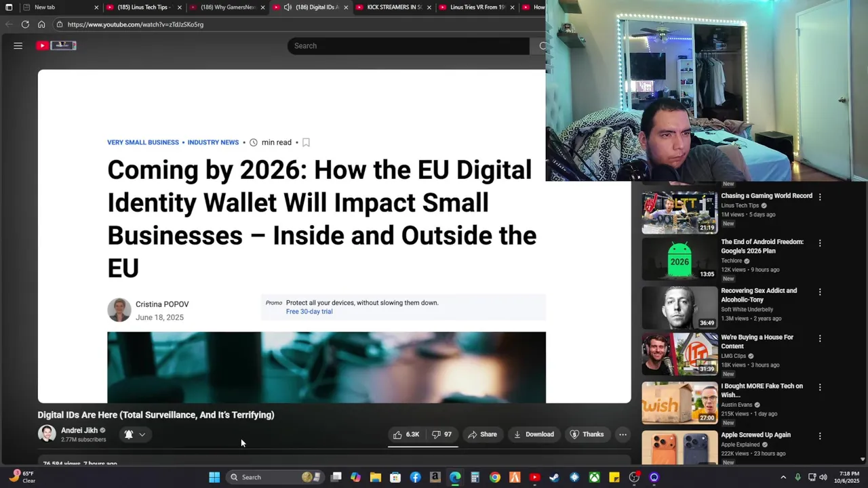Toggle the notification bell for Andrei Jikh
Image resolution: width=868 pixels, height=488 pixels.
tap(129, 434)
